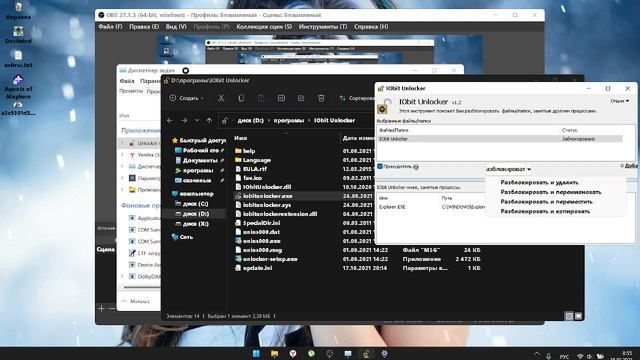Viewport: 640px width, 360px height.
Task: Open OBS Файл (F) menu
Action: coord(110,27)
